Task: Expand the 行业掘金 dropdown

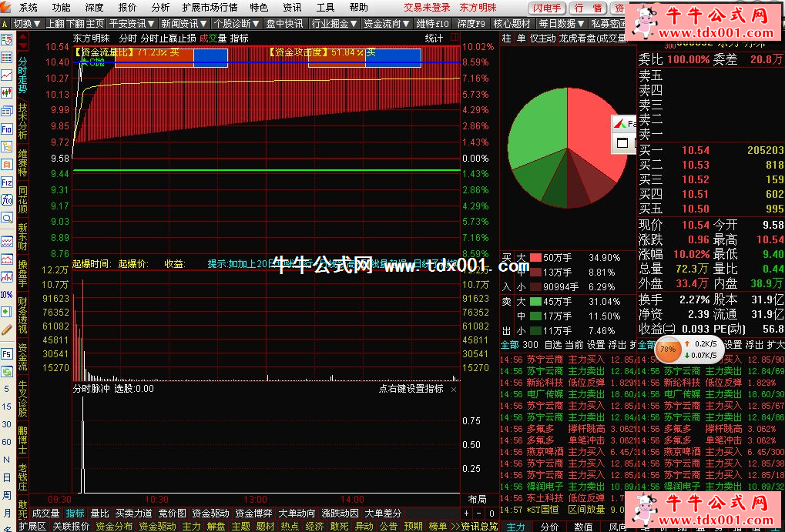Action: pos(331,24)
